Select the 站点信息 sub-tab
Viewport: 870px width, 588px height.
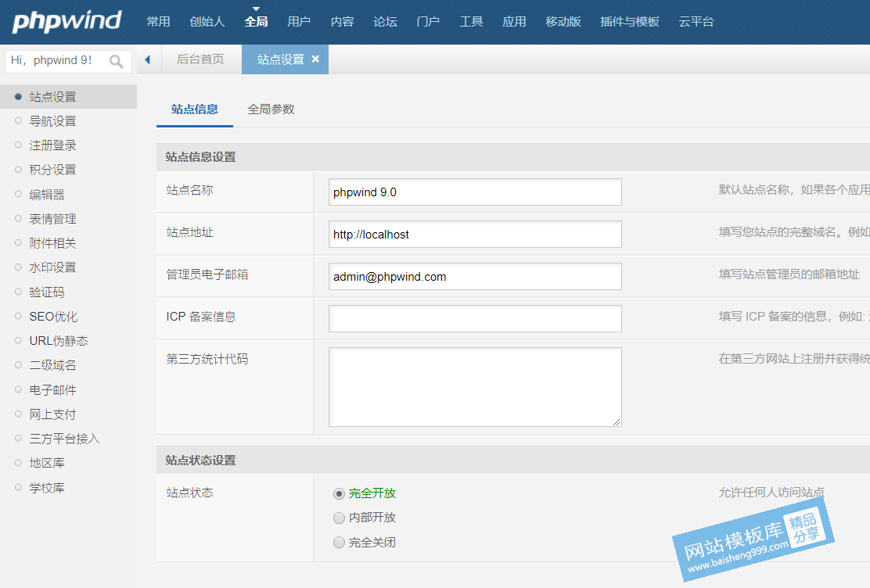coord(195,109)
